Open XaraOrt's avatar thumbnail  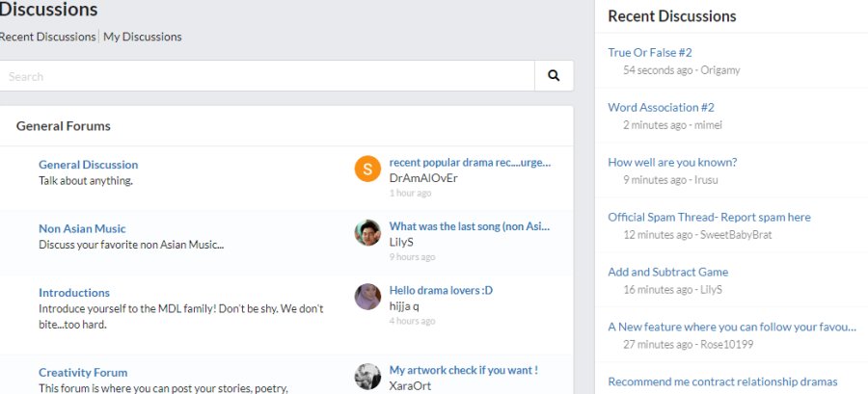pos(367,377)
